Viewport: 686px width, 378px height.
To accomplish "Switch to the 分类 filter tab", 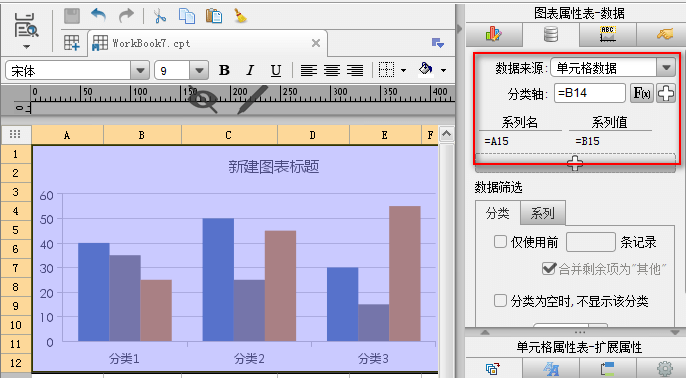I will [497, 213].
